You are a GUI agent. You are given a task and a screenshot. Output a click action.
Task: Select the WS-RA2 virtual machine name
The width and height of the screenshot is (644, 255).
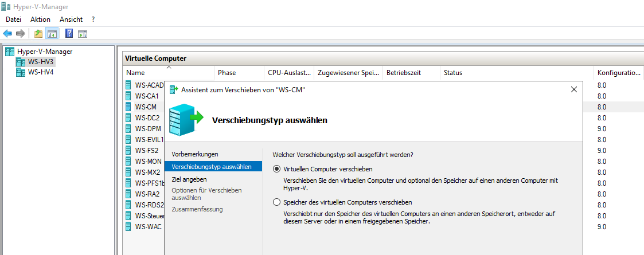pyautogui.click(x=147, y=194)
